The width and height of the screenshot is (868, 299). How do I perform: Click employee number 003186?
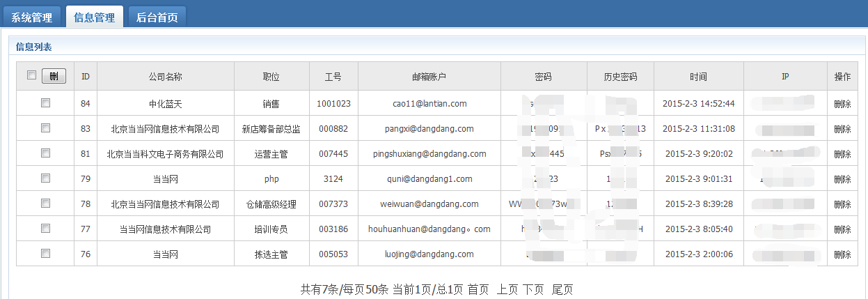tap(333, 229)
